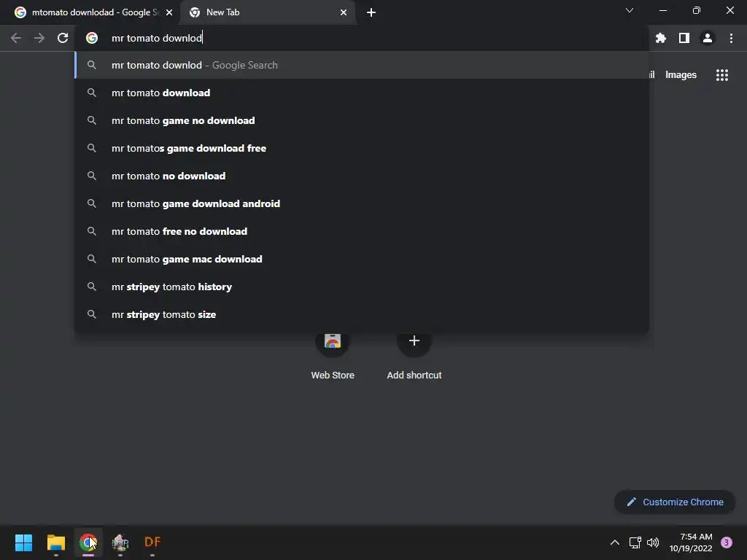The width and height of the screenshot is (747, 560).
Task: Open the Chrome profile avatar
Action: (708, 38)
